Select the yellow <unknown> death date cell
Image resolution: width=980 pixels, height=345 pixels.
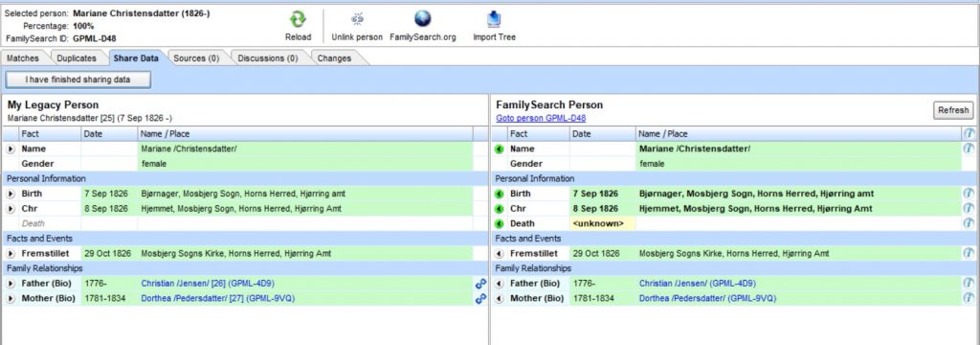click(603, 223)
